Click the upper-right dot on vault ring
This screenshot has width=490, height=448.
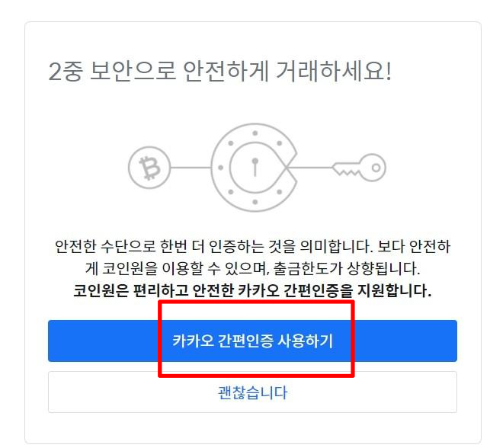point(280,143)
